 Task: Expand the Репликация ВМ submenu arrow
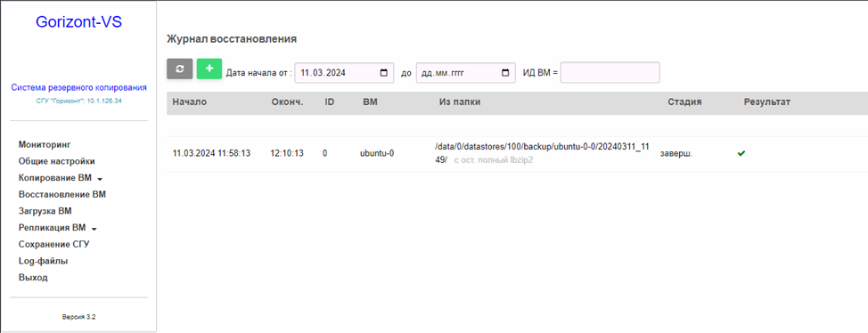pos(94,229)
